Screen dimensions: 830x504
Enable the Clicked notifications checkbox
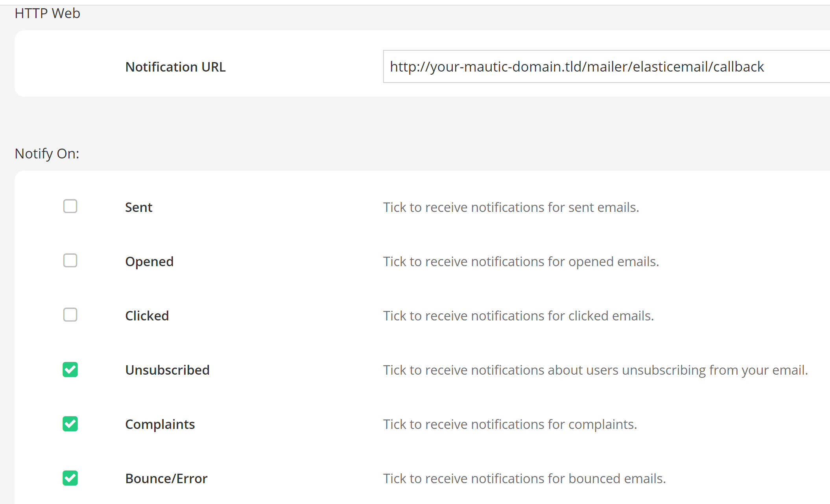click(x=70, y=315)
